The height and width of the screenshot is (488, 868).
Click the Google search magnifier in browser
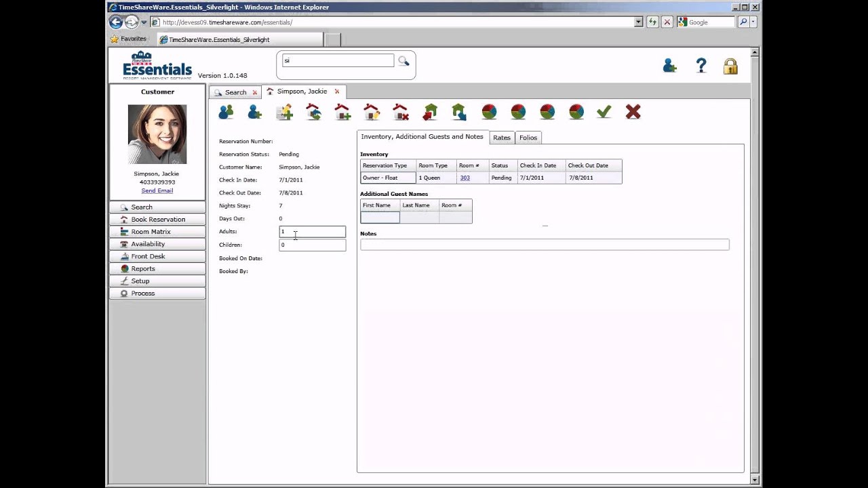click(x=743, y=22)
